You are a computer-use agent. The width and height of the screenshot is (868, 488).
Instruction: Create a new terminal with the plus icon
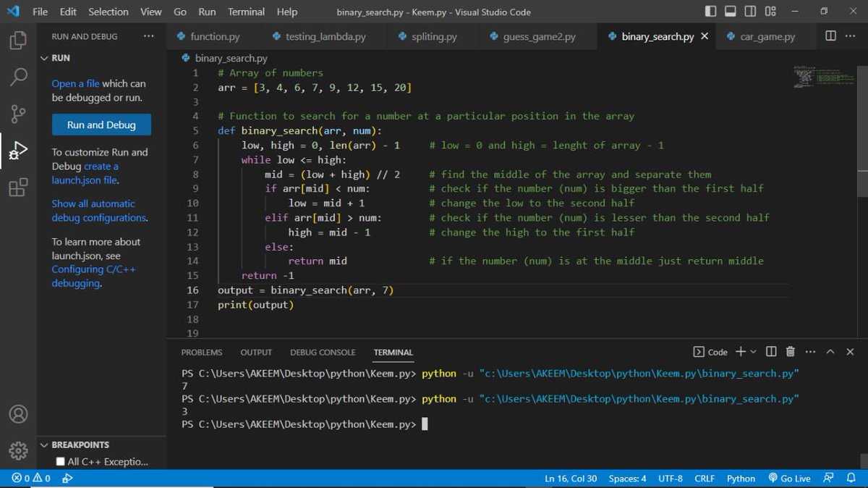[740, 351]
